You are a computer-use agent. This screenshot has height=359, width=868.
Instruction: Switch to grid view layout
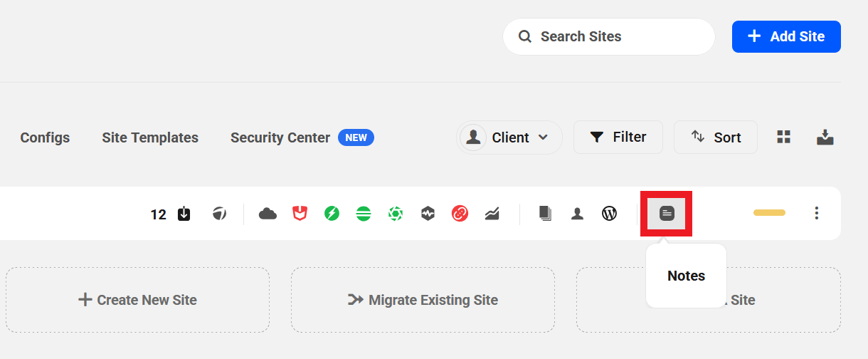click(x=784, y=137)
